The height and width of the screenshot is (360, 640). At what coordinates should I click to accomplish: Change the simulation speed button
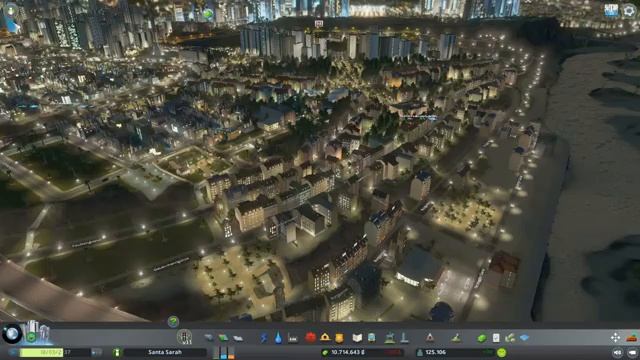point(96,352)
